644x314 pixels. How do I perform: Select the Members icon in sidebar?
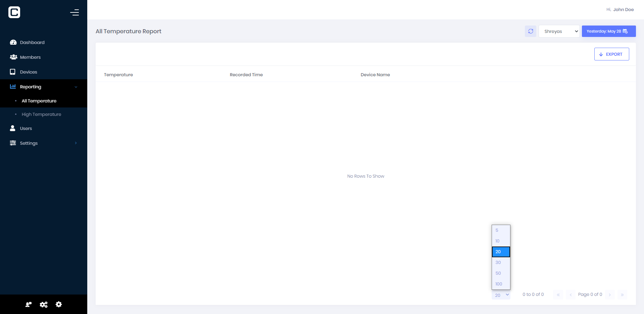click(13, 57)
